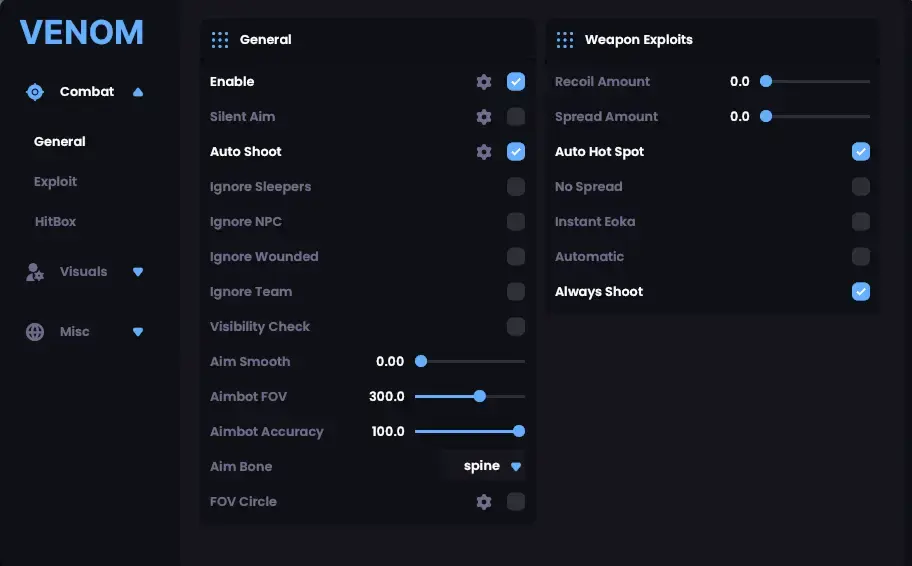Check the Ignore Sleepers checkbox
912x566 pixels.
516,187
